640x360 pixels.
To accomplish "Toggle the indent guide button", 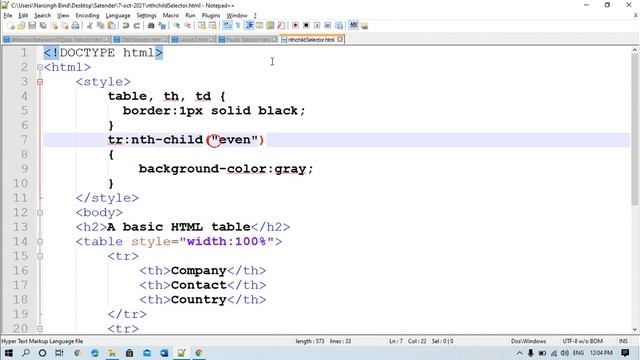I will pos(249,26).
